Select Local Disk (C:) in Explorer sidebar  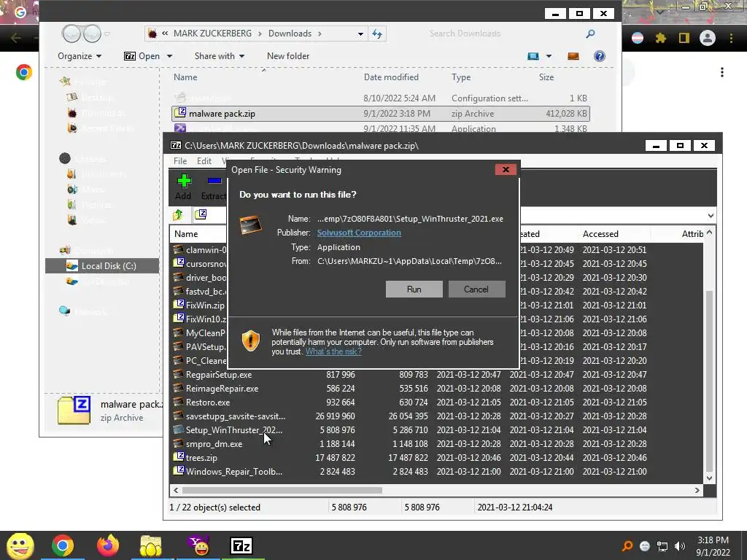click(102, 266)
